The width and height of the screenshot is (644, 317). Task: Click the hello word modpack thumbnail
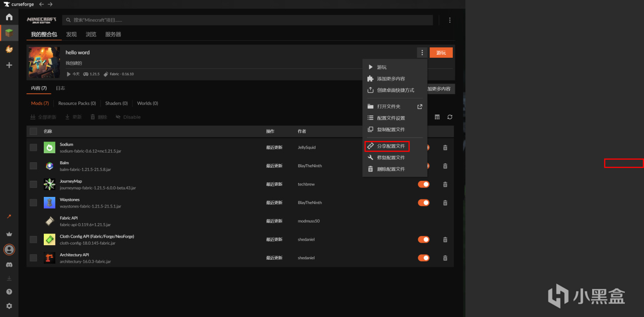pos(44,62)
